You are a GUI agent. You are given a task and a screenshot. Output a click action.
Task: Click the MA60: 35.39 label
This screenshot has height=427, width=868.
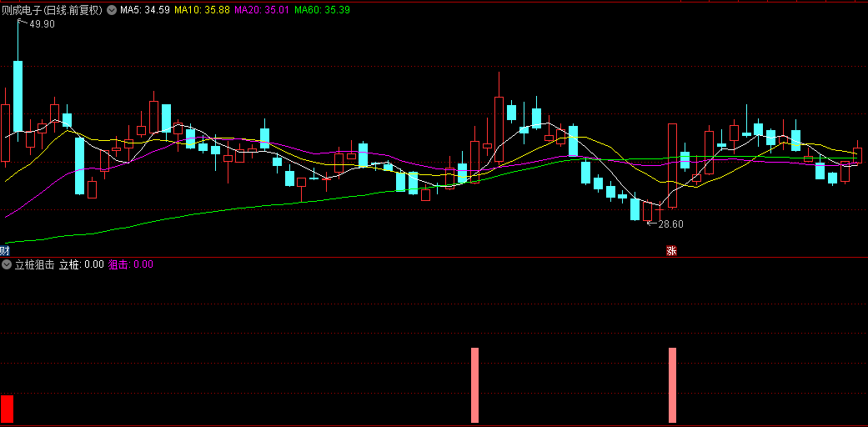(322, 9)
